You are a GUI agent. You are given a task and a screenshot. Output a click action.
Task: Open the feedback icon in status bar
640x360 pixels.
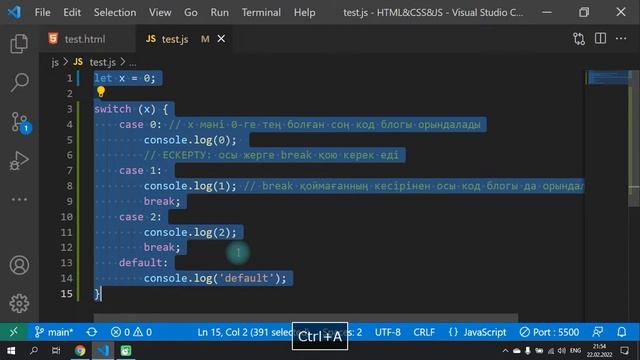click(x=598, y=332)
